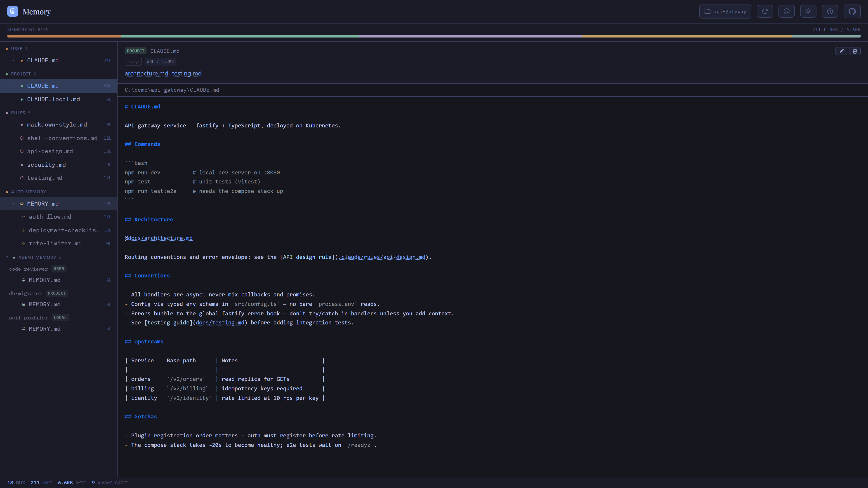Click the purple segment of the sources bar
Image resolution: width=868 pixels, height=488 pixels.
click(x=470, y=36)
